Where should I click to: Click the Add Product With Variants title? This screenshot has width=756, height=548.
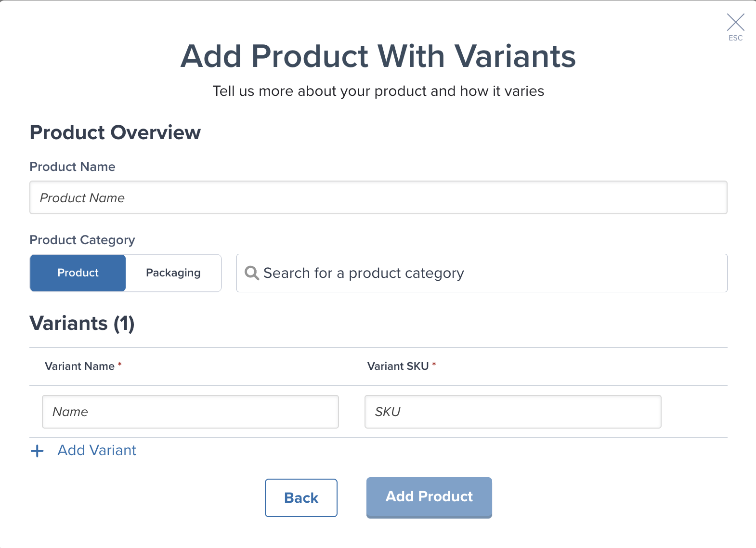coord(378,56)
